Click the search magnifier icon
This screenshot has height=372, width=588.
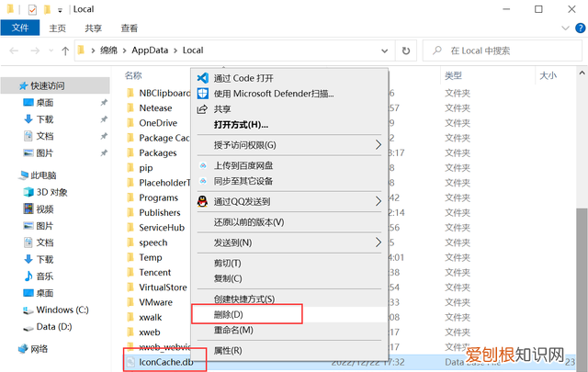(x=437, y=51)
